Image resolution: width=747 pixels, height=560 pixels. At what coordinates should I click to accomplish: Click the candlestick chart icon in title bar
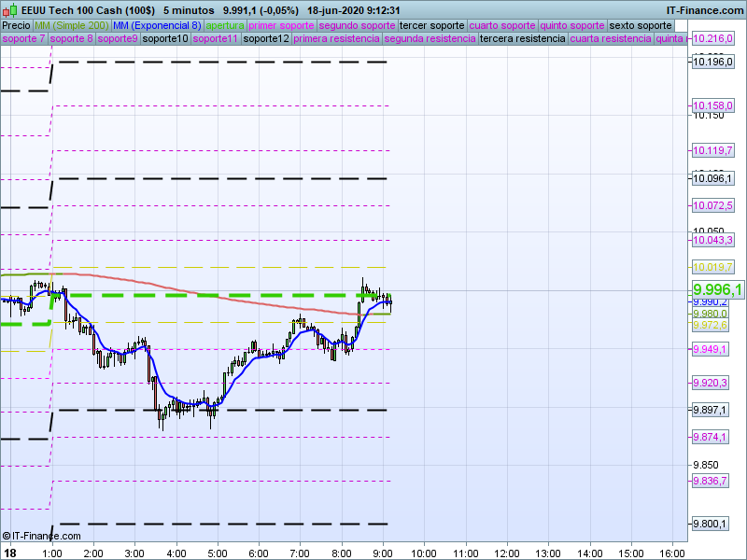coord(8,9)
